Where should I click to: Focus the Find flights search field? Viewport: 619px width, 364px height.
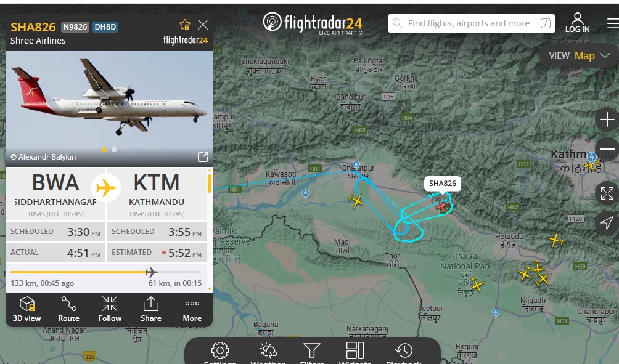(472, 23)
